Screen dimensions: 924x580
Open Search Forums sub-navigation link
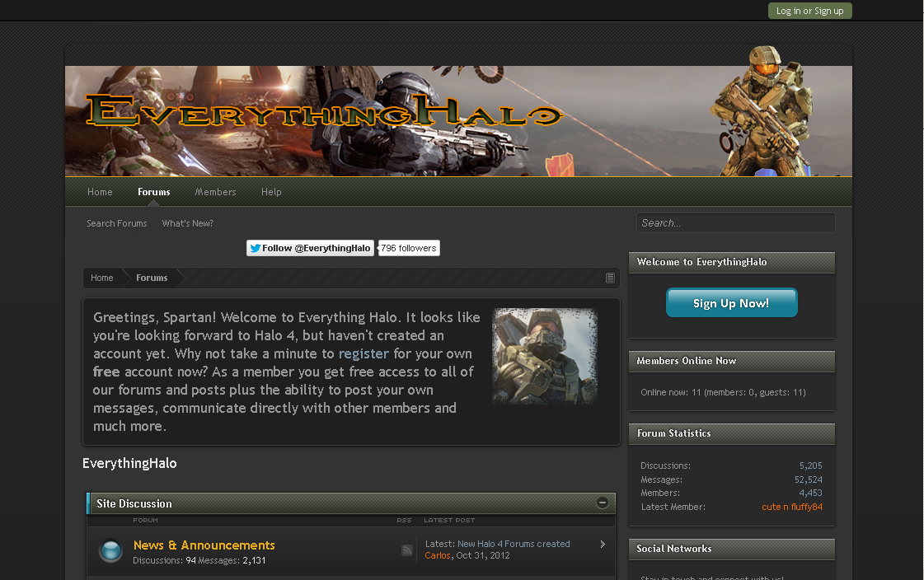(x=117, y=224)
